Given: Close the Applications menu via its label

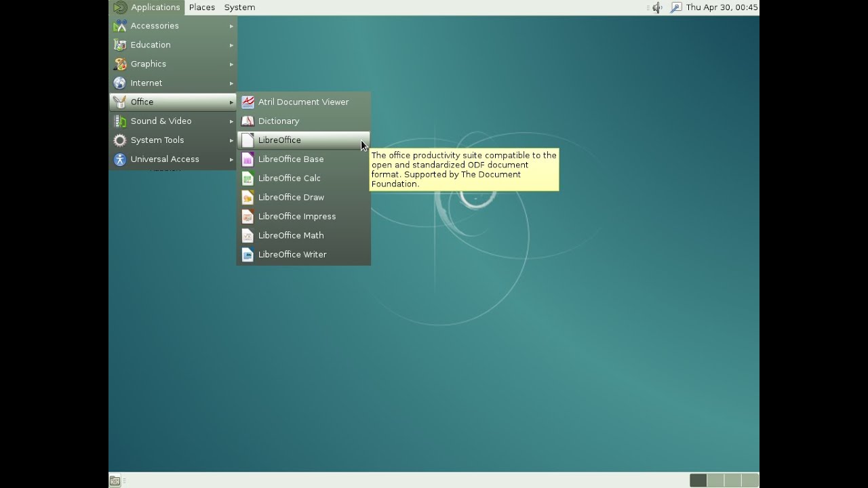Looking at the screenshot, I should 155,7.
